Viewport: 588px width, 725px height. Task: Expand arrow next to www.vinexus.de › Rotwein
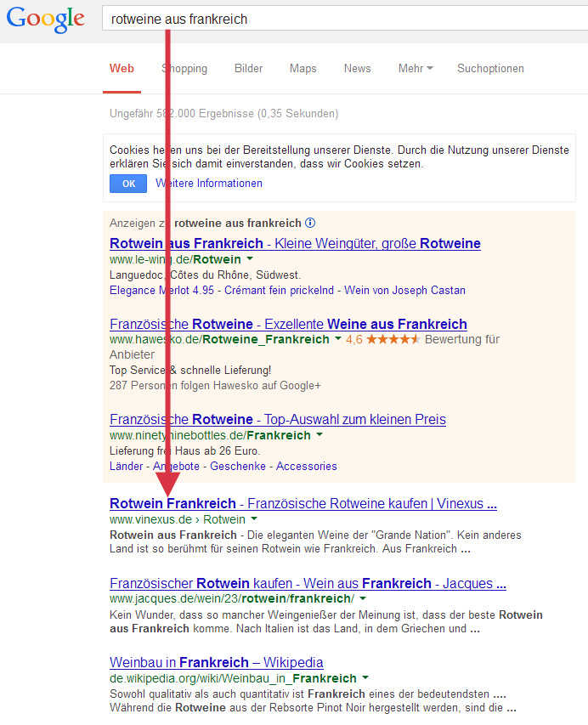pyautogui.click(x=254, y=518)
